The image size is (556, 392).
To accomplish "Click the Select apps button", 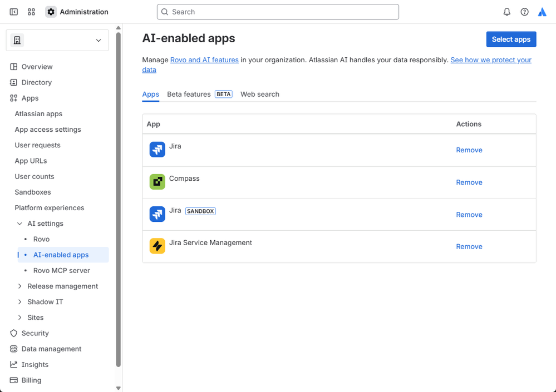I will (511, 39).
